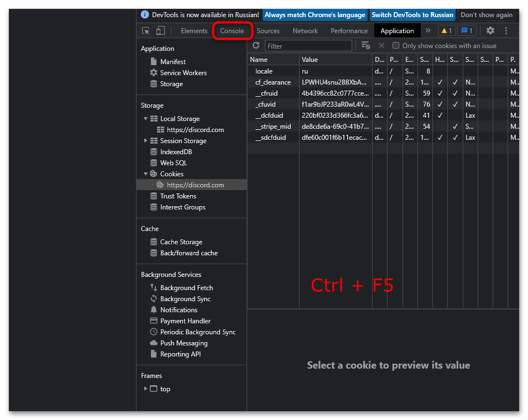Open the Storage overview under Application
This screenshot has width=528, height=420.
point(166,84)
